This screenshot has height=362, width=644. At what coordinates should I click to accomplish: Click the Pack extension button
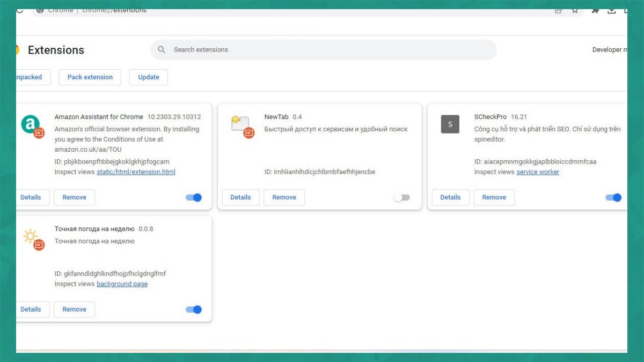(90, 77)
